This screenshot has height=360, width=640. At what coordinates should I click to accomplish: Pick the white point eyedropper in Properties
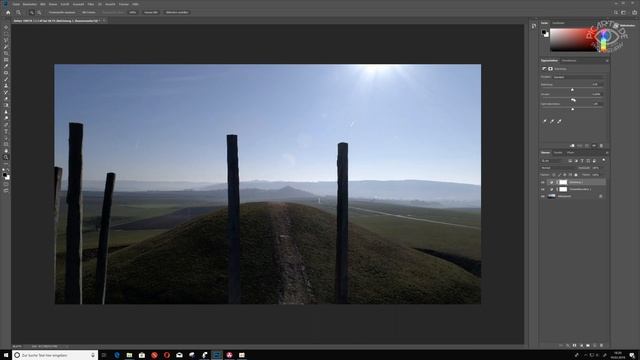click(x=559, y=121)
